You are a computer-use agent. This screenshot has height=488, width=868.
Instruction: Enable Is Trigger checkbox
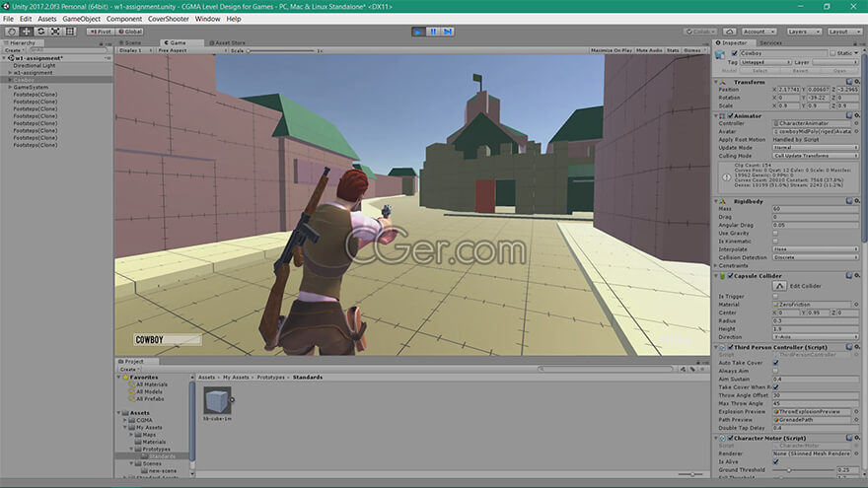point(775,297)
